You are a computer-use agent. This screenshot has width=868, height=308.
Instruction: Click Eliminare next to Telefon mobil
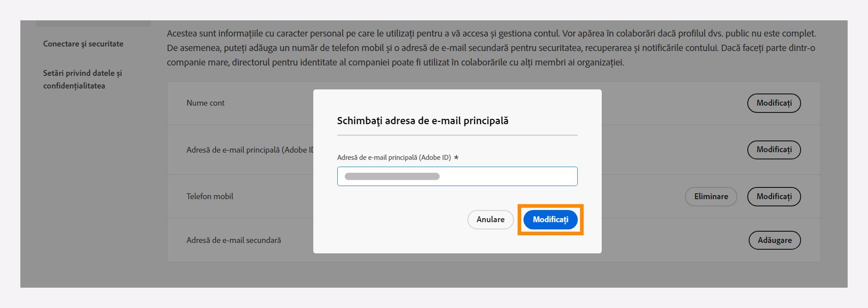711,196
